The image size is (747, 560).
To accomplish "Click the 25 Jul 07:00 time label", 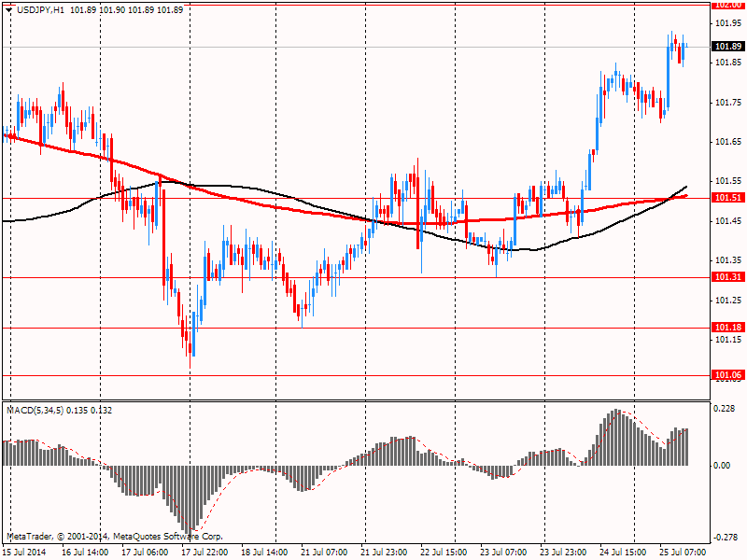I will pos(683,553).
